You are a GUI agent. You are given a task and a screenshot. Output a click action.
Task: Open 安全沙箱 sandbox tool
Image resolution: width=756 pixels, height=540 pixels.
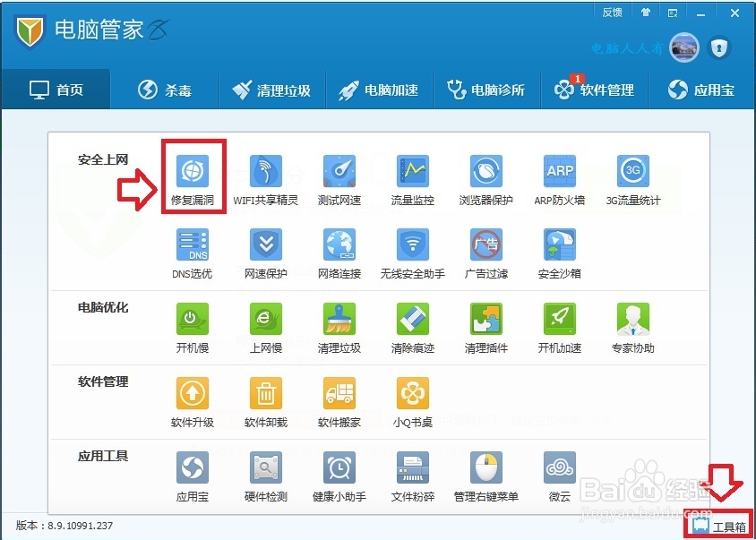pos(560,253)
